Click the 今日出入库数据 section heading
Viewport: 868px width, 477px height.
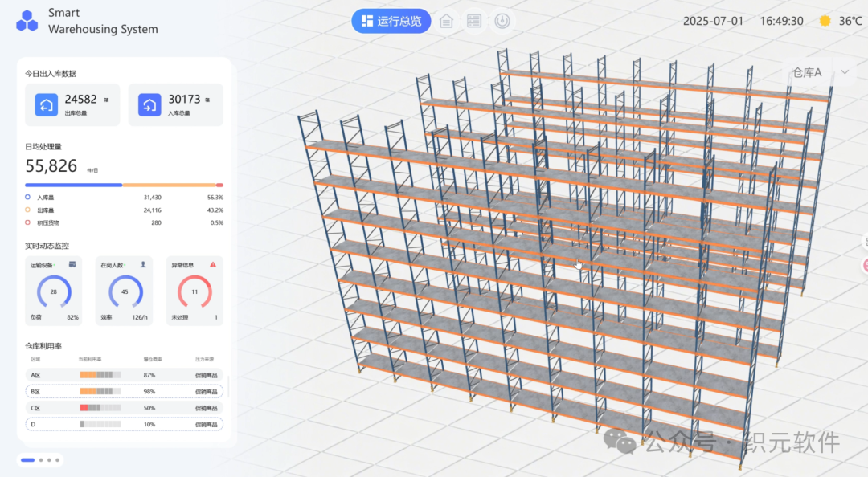click(x=51, y=74)
